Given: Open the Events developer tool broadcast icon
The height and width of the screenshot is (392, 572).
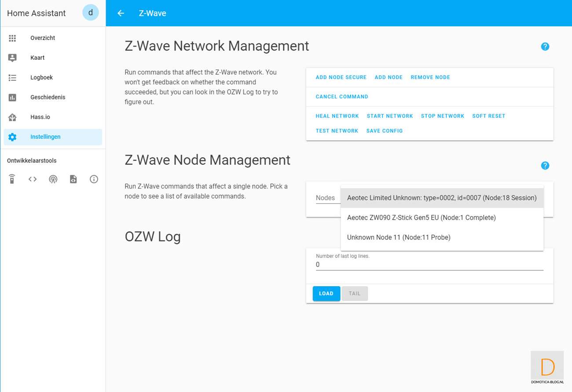Looking at the screenshot, I should [53, 179].
